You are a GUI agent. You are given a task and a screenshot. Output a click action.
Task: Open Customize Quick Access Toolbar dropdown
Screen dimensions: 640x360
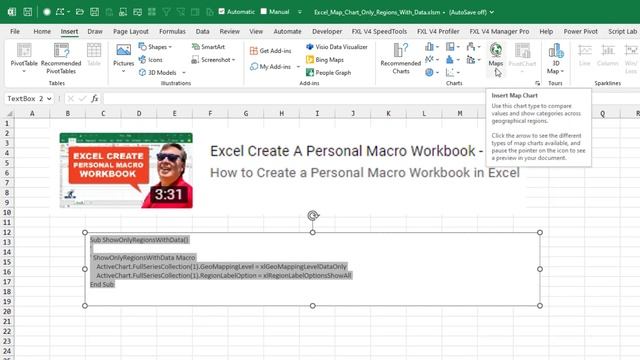click(300, 12)
